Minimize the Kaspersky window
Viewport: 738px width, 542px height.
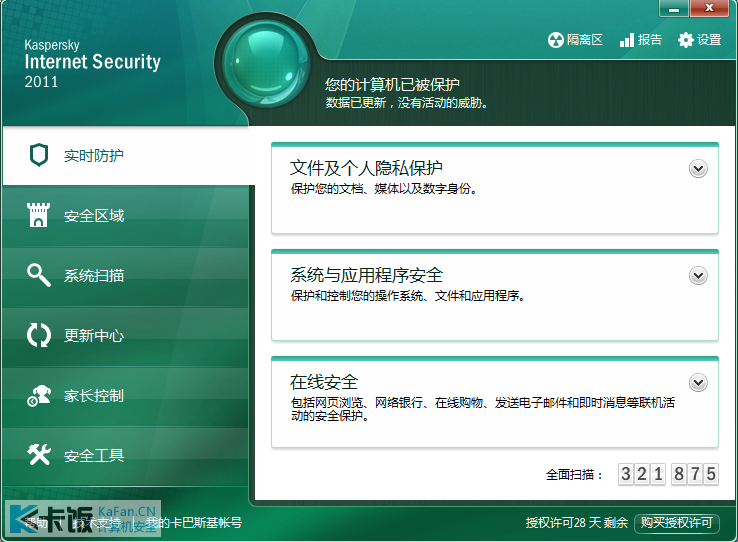pos(674,8)
